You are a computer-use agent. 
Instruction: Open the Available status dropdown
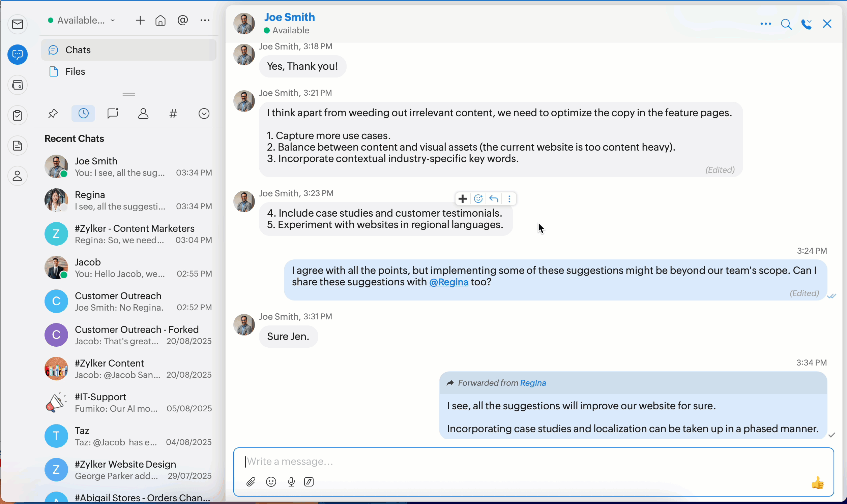tap(82, 20)
